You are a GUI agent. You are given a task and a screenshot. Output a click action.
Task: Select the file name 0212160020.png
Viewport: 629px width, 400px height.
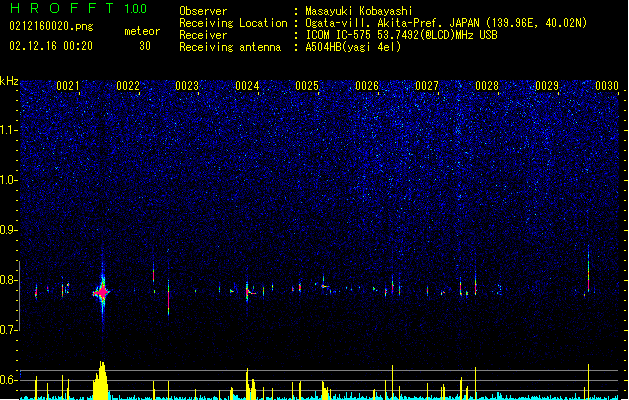coord(51,26)
